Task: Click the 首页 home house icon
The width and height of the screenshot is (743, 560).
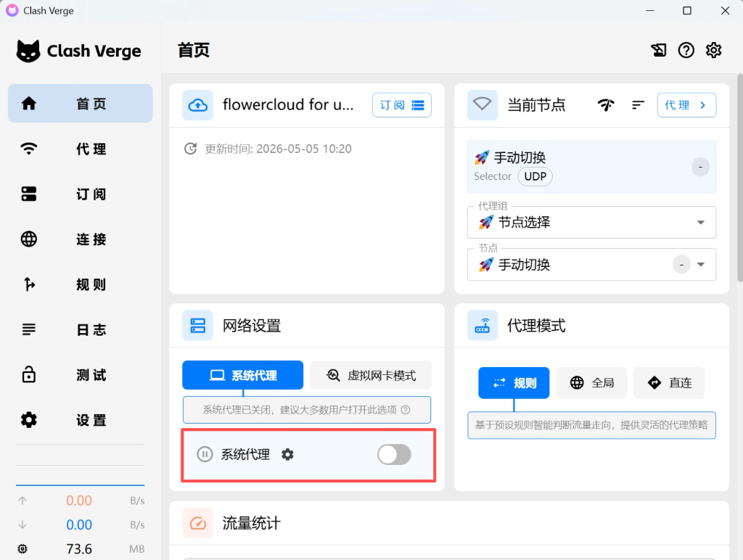Action: pyautogui.click(x=29, y=103)
